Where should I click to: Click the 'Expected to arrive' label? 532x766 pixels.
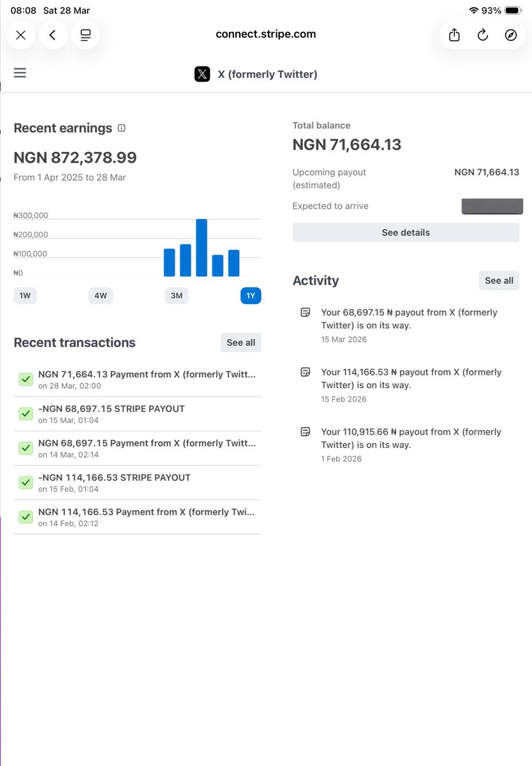[330, 206]
